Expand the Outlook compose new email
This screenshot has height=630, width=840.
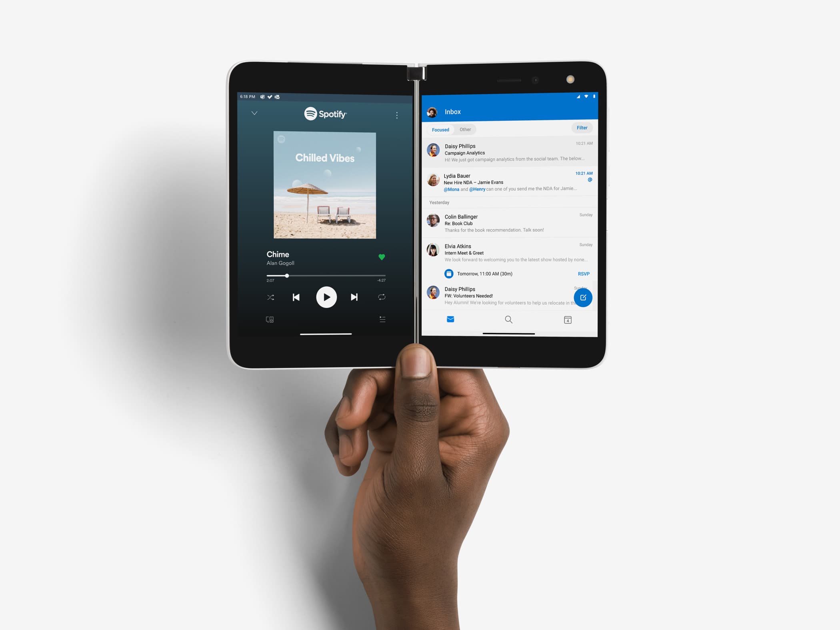(x=582, y=297)
